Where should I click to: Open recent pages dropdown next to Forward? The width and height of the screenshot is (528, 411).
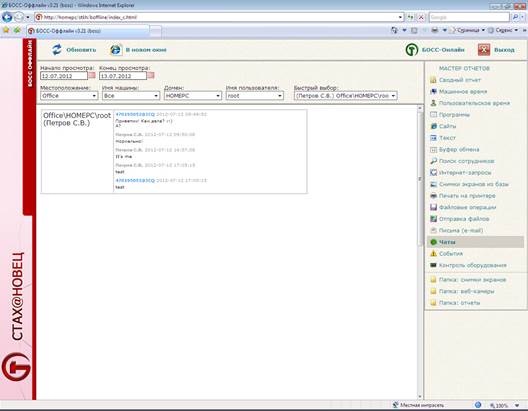pos(28,17)
